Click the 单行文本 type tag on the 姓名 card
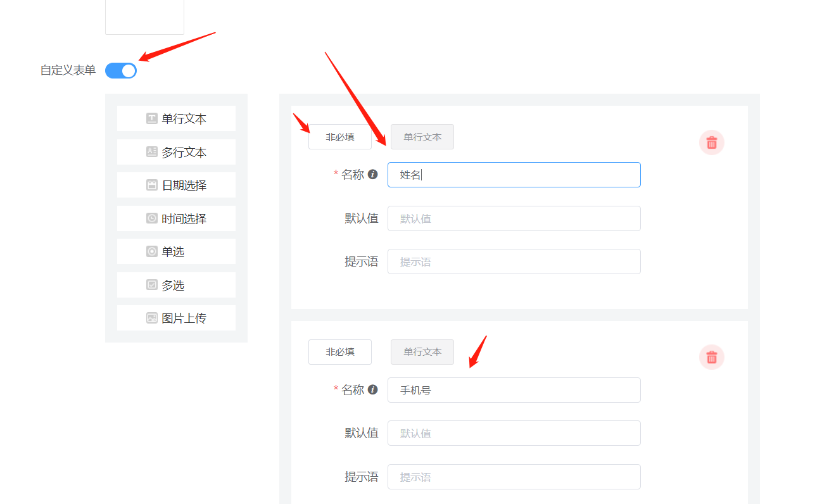This screenshot has width=822, height=504. pos(422,137)
